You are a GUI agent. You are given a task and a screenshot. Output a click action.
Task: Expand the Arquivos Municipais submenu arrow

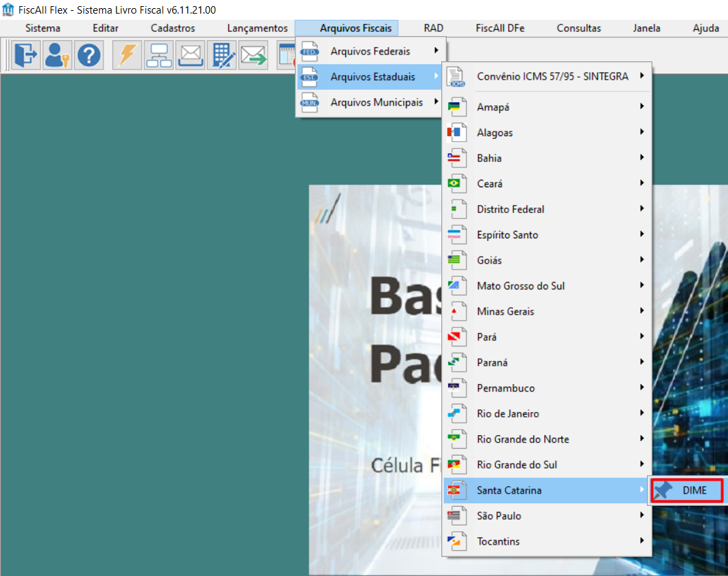(x=437, y=101)
